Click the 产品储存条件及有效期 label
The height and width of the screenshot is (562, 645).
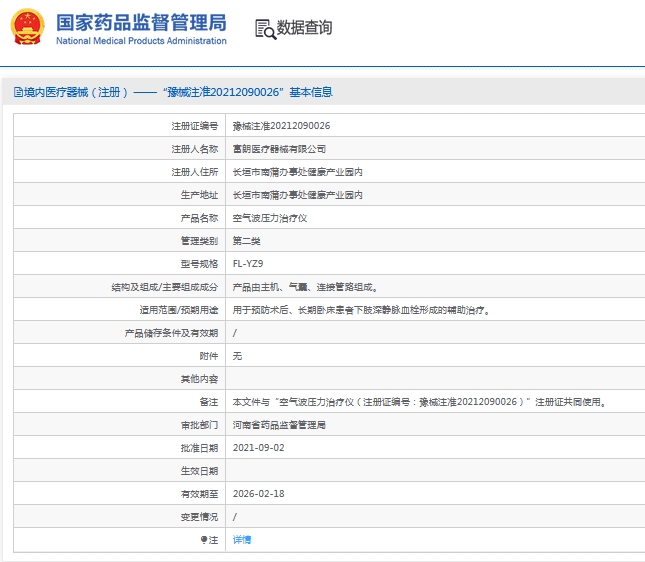click(172, 333)
